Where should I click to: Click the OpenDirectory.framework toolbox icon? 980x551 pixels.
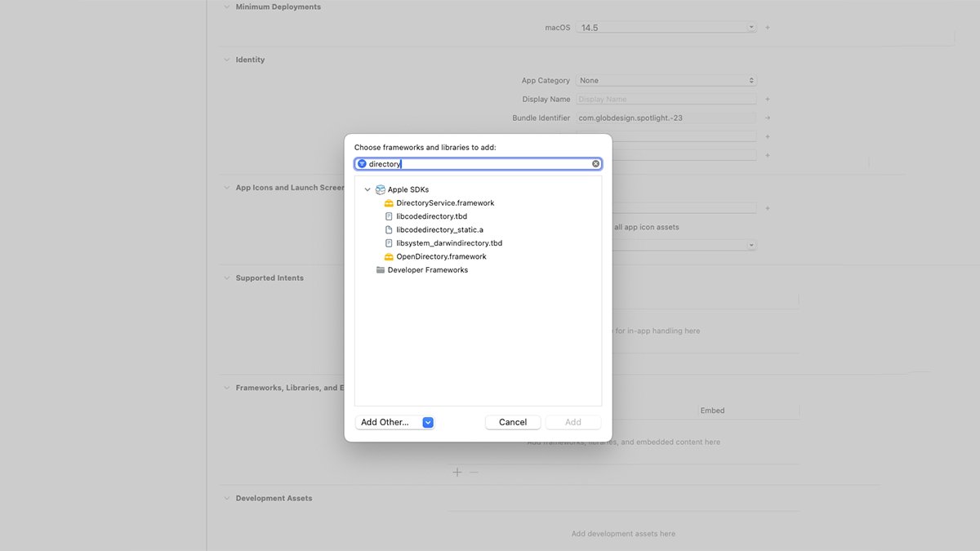click(389, 257)
